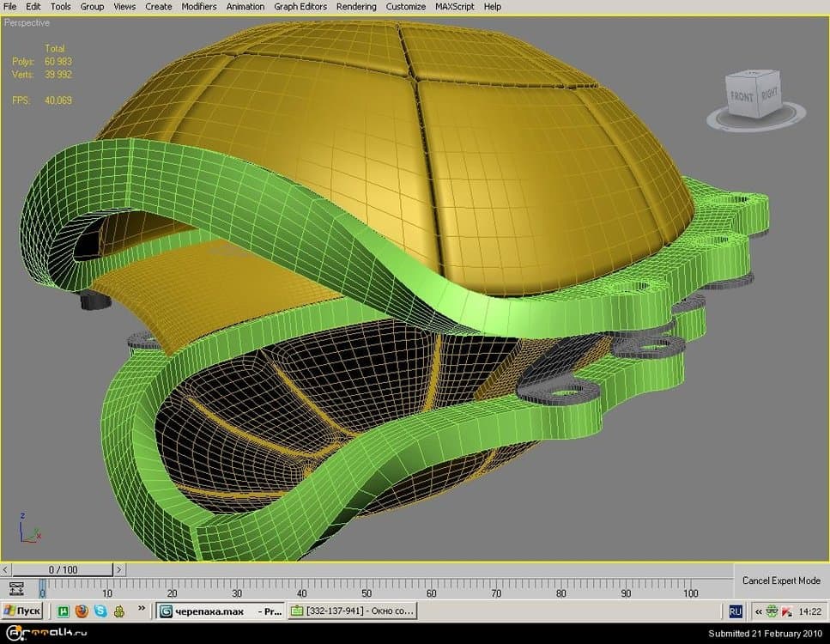The width and height of the screenshot is (830, 644).
Task: Open the Perspective viewport label menu
Action: pos(27,22)
